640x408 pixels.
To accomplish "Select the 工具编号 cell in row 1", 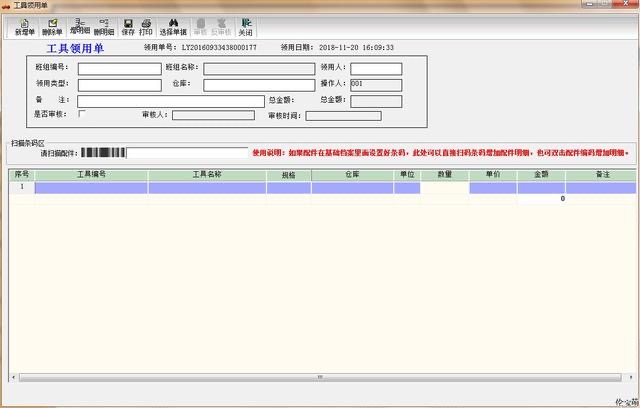I will (91, 187).
